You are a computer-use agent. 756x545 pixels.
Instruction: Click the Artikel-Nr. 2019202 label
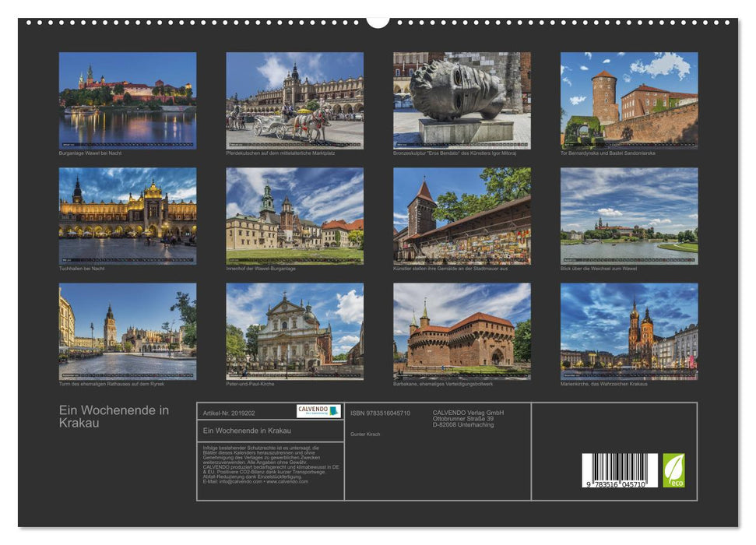[x=229, y=413]
